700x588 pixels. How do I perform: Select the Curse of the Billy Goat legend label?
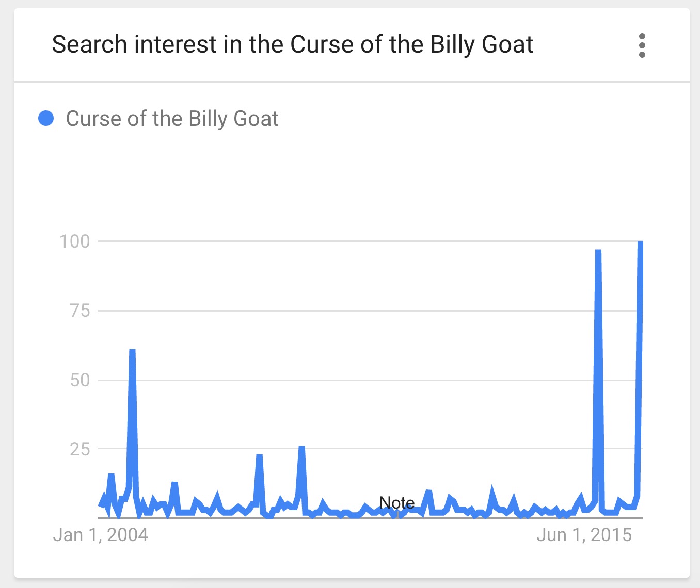[172, 119]
